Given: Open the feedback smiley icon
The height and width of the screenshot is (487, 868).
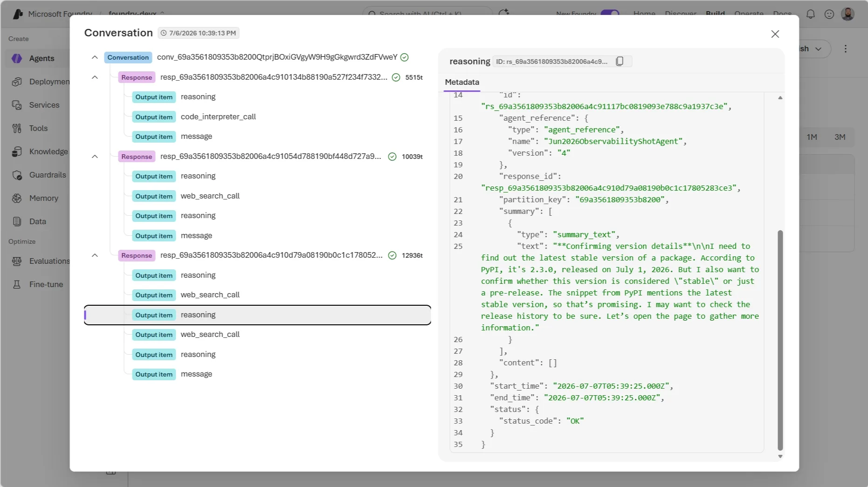Looking at the screenshot, I should pyautogui.click(x=829, y=14).
